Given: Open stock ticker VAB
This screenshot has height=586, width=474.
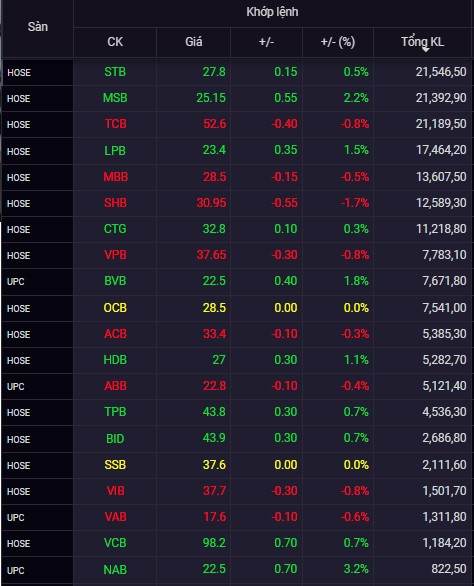Looking at the screenshot, I should pos(116,517).
